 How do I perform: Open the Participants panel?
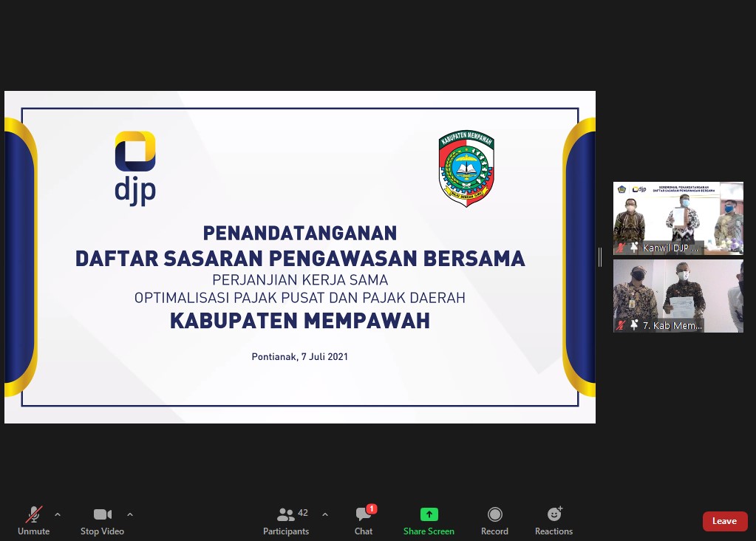[x=286, y=515]
